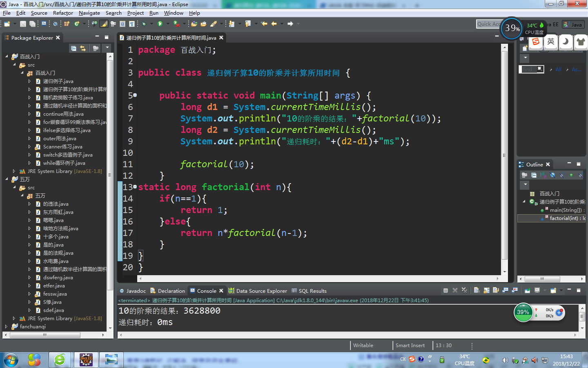Click the Debug bug toolbar icon
The width and height of the screenshot is (588, 368).
(x=144, y=24)
